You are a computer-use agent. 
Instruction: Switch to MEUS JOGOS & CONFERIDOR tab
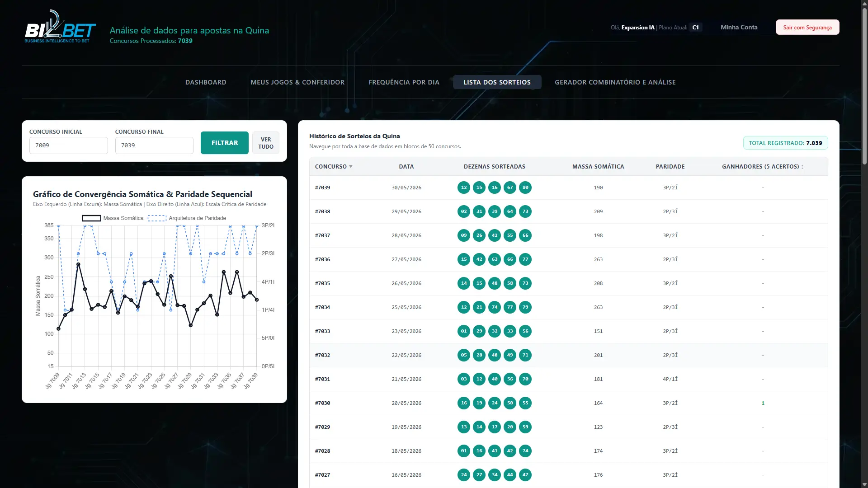click(x=297, y=82)
